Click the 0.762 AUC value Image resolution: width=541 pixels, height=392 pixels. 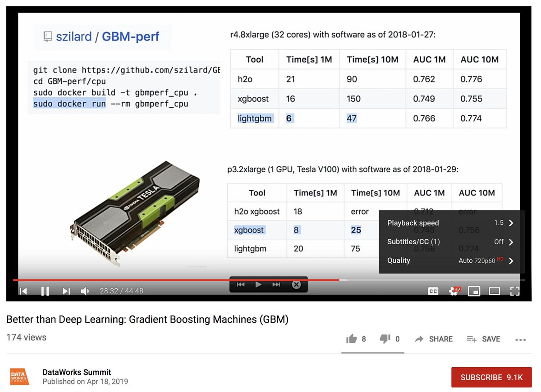pyautogui.click(x=424, y=79)
